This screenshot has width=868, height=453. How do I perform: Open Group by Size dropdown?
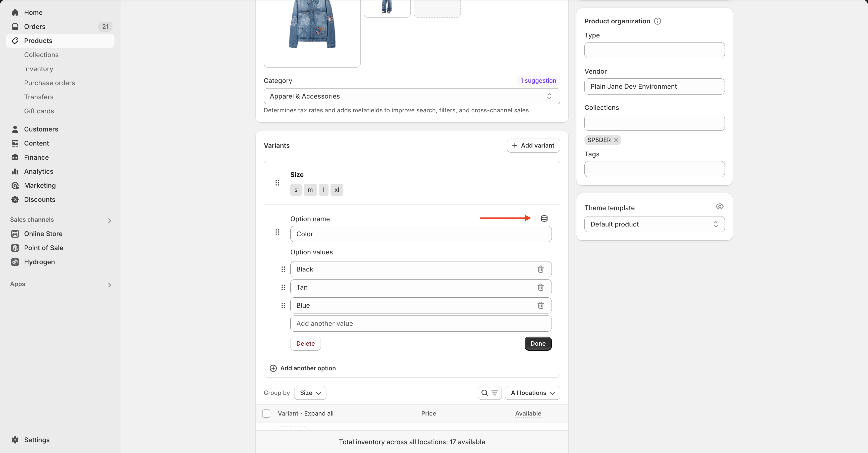pyautogui.click(x=310, y=393)
